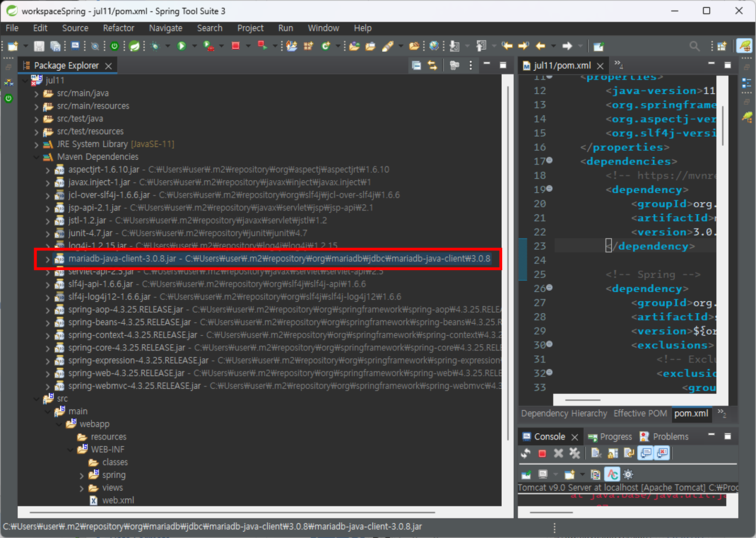Open the New wizard dropdown arrow
This screenshot has height=538, width=756.
coord(25,46)
